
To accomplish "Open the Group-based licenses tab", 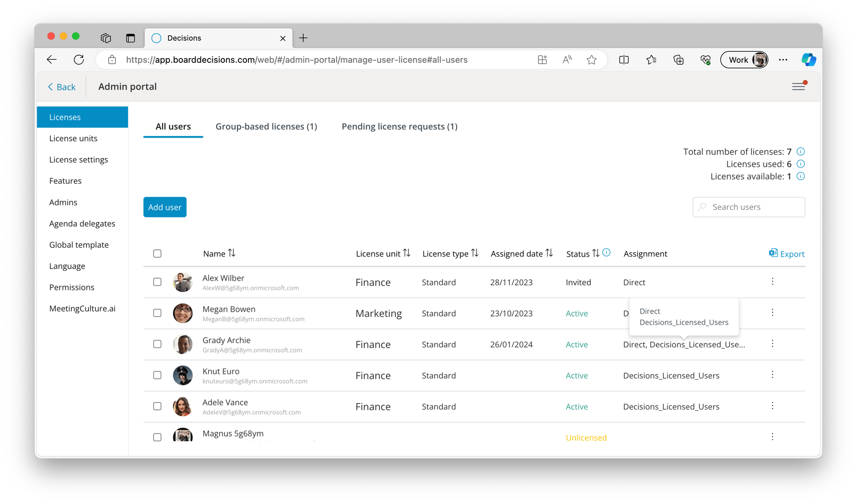I will coord(266,126).
